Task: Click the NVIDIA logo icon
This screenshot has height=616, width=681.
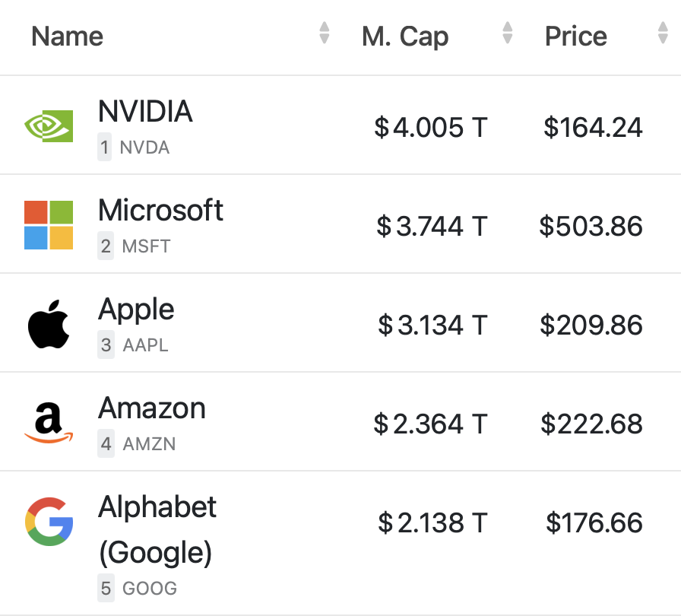Action: click(x=49, y=126)
